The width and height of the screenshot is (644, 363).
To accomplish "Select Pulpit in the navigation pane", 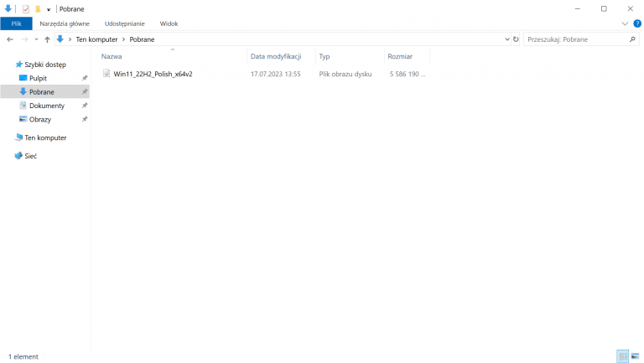I will [38, 78].
